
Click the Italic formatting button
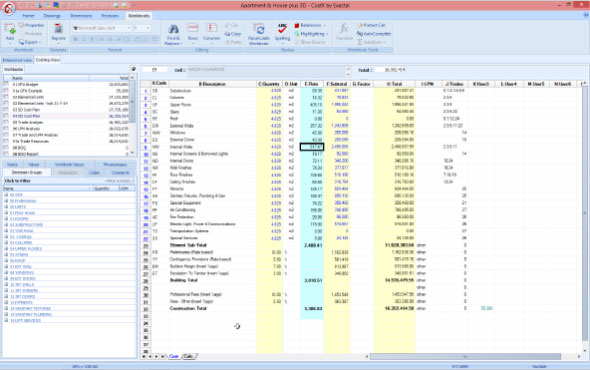[x=84, y=40]
